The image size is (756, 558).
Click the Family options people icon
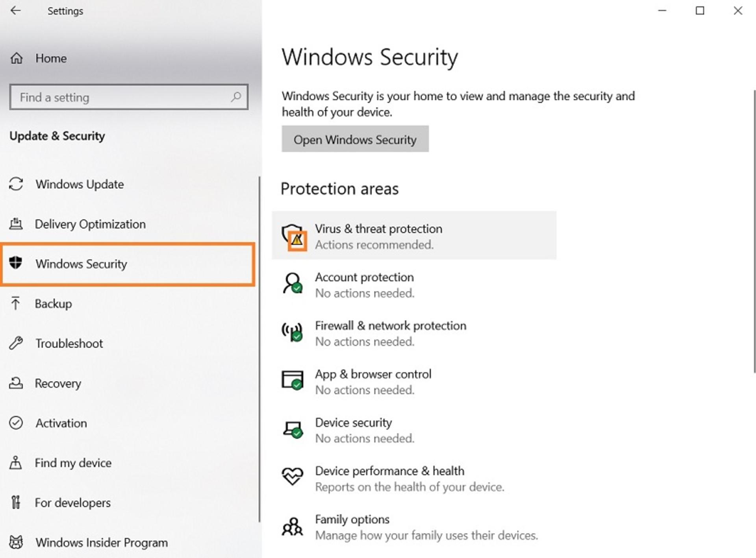(x=292, y=527)
